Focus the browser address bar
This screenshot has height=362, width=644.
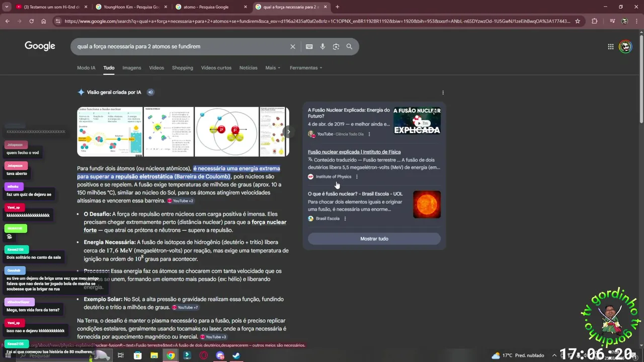317,21
